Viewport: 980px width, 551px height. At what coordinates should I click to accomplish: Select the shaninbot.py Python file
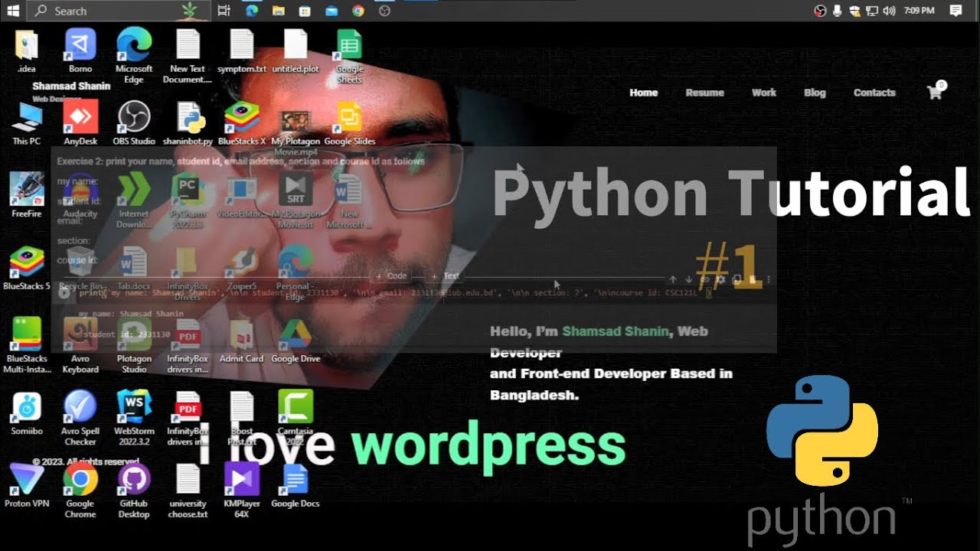tap(188, 122)
